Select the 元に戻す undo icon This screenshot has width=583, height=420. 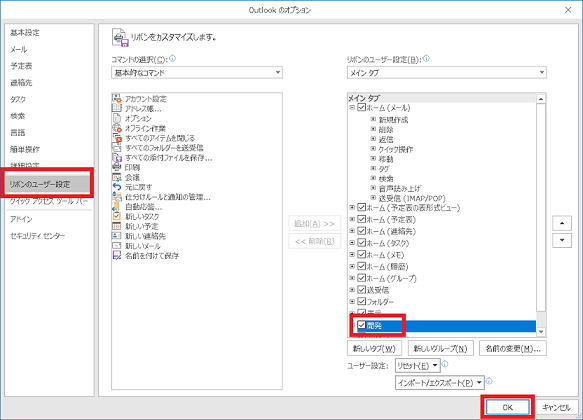point(117,187)
